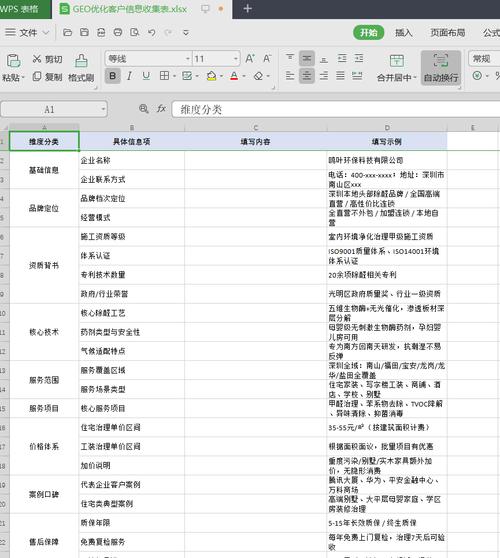Toggle the 自动换行 wrap text button
The width and height of the screenshot is (500, 558).
point(441,68)
